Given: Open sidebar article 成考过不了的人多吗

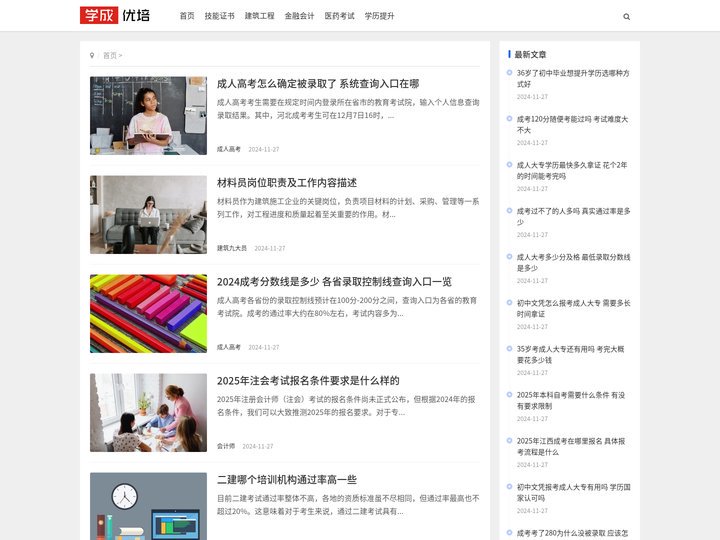Looking at the screenshot, I should click(x=574, y=216).
